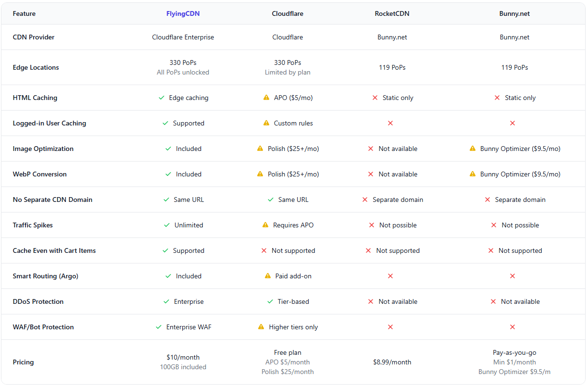This screenshot has width=588, height=387.
Task: Click Logged-in User Caching row label
Action: tap(50, 123)
